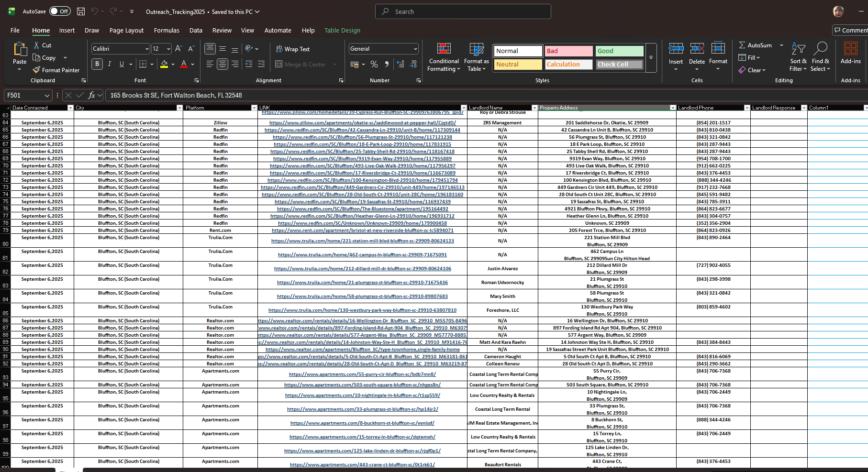Click the Search box in title bar
Image resolution: width=868 pixels, height=472 pixels.
pyautogui.click(x=463, y=11)
